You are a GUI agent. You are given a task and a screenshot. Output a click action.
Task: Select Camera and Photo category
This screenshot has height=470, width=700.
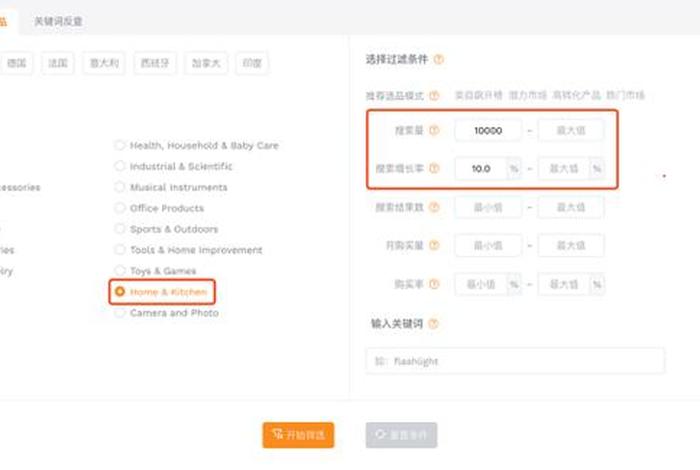click(120, 313)
